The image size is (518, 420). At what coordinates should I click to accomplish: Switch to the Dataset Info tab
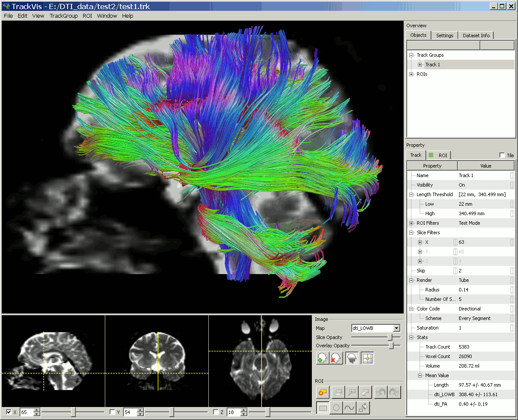click(x=476, y=36)
